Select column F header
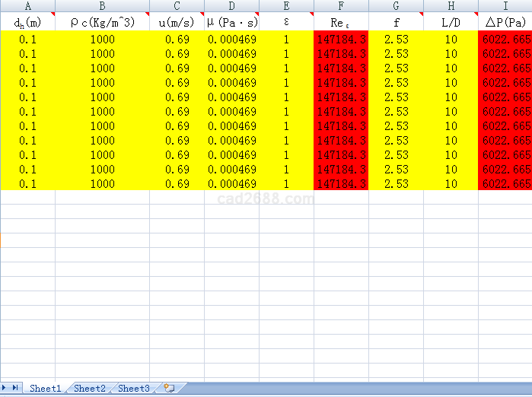Viewport: 532px width, 397px height. [x=341, y=5]
